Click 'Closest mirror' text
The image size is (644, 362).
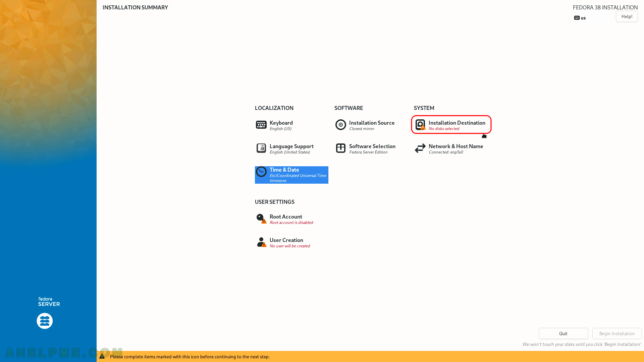362,129
